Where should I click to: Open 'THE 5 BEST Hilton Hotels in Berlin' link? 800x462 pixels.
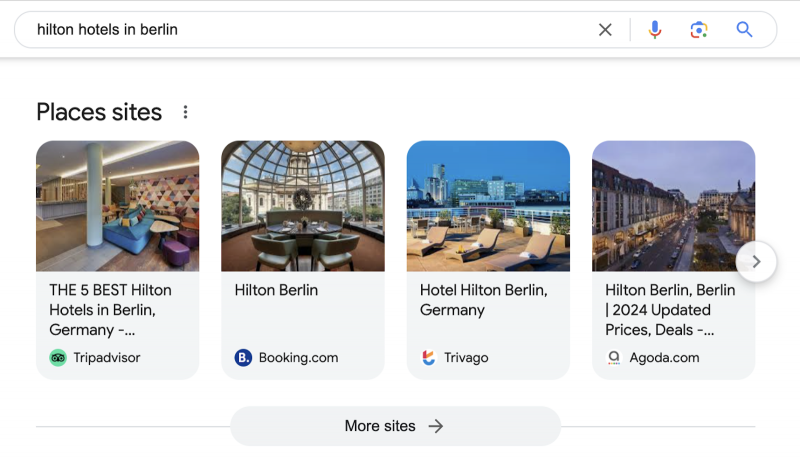(x=110, y=310)
